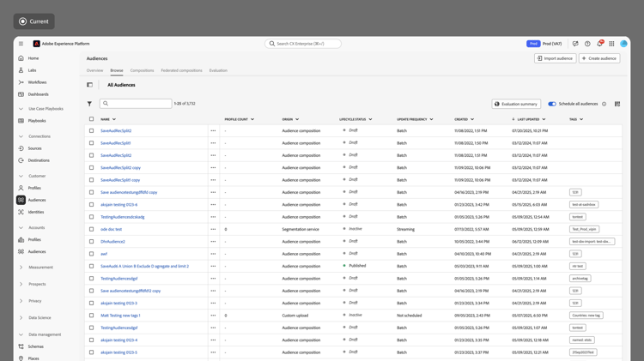Open Update Frequency column menu
This screenshot has width=644, height=361.
point(431,119)
